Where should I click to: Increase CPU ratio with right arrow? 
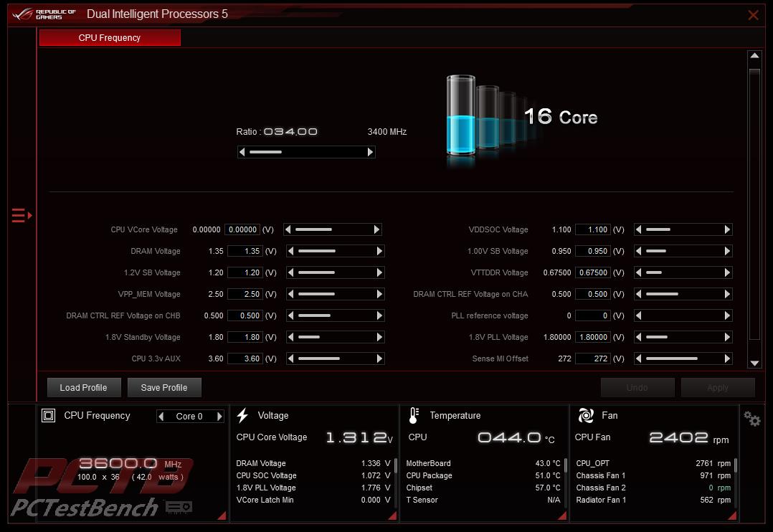pos(370,152)
